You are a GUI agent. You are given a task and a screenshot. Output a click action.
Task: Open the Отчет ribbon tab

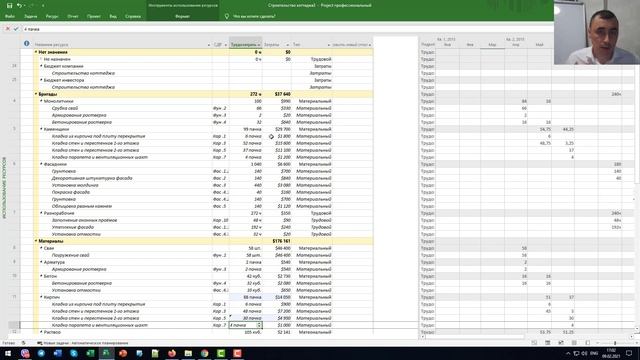(73, 16)
